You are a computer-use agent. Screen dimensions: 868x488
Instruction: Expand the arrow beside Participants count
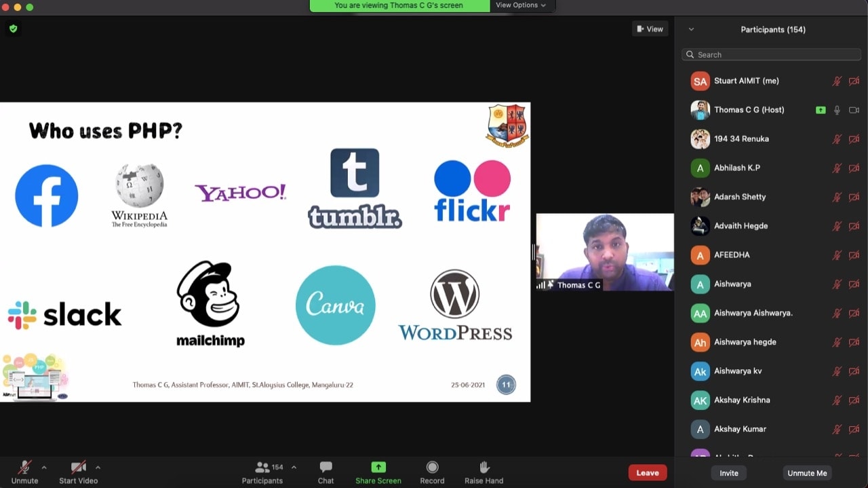pos(294,467)
